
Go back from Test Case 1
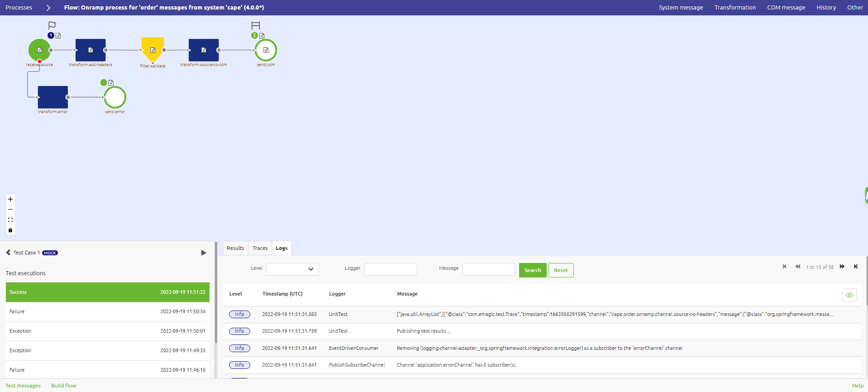point(8,253)
